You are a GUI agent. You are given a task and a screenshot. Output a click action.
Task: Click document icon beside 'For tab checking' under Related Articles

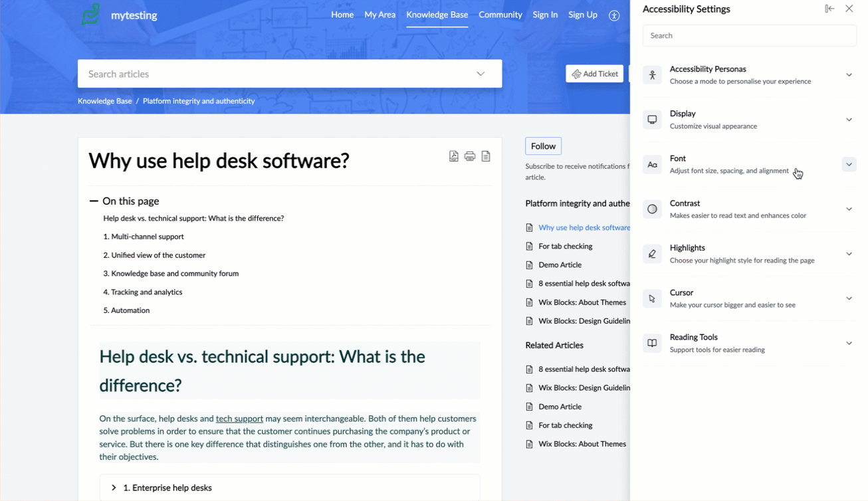[530, 425]
